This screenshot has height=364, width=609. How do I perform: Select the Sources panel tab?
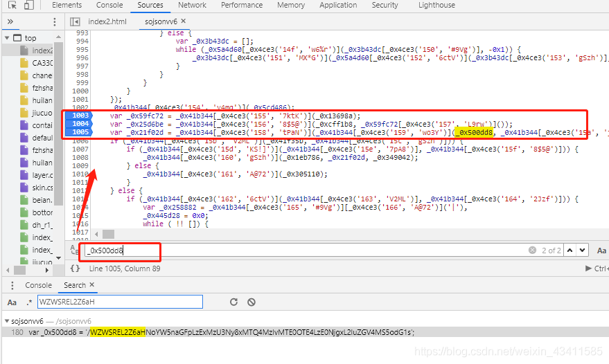pos(150,5)
